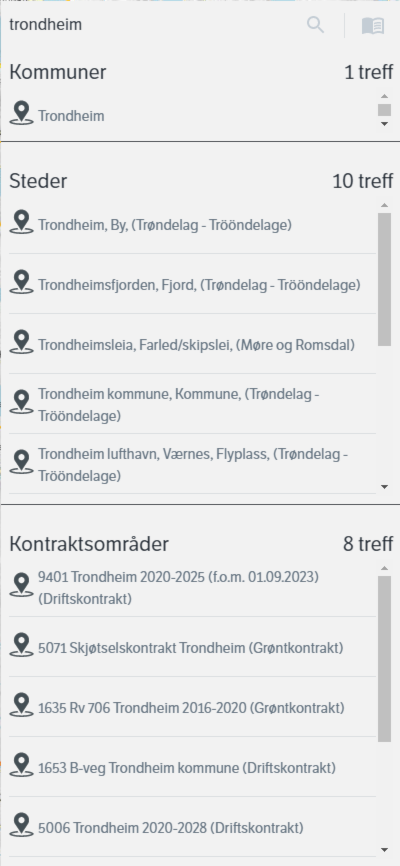Click the pin icon for Trondheimsleia
This screenshot has width=400, height=866.
[22, 342]
